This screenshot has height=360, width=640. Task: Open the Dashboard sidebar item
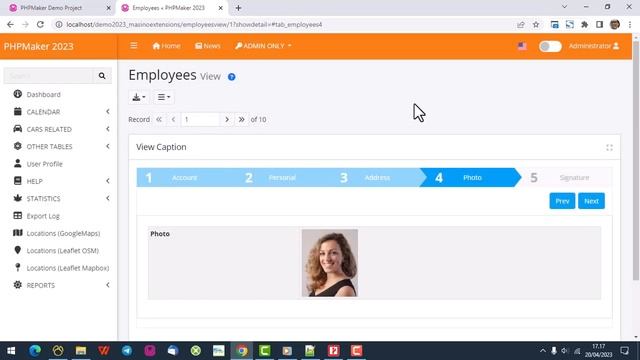(x=43, y=94)
